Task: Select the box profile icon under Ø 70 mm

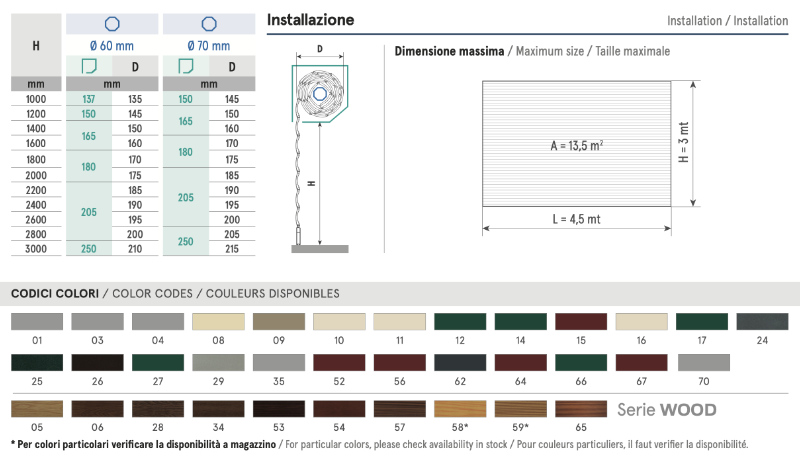Action: point(185,67)
